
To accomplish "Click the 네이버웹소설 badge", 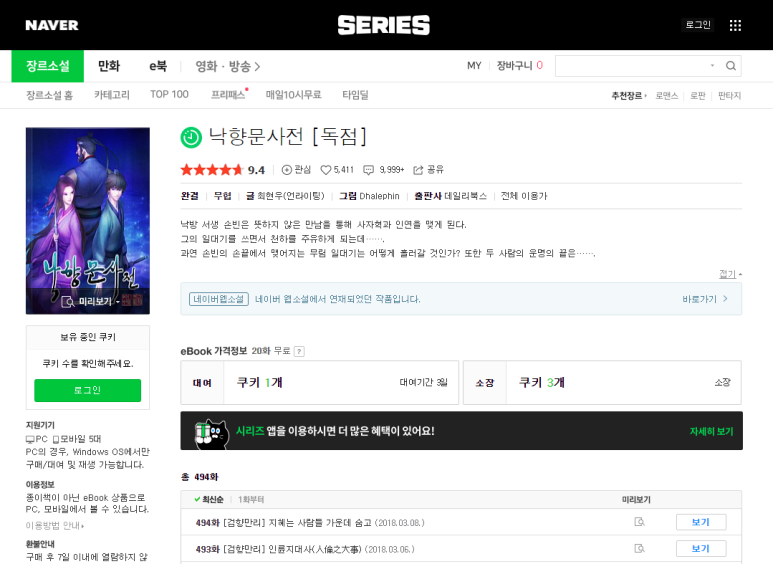I will tap(219, 299).
